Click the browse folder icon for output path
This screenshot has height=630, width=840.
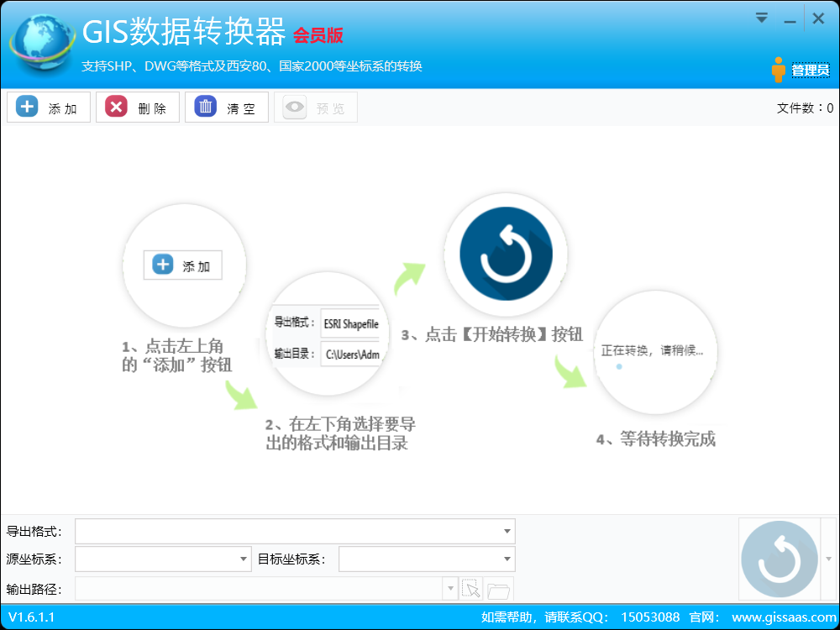click(x=499, y=589)
